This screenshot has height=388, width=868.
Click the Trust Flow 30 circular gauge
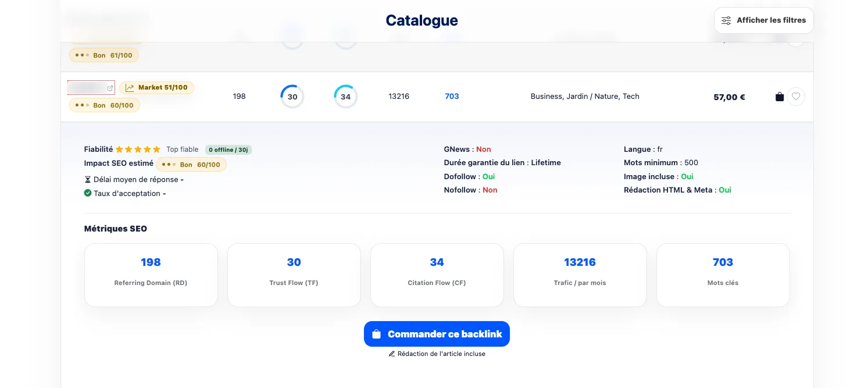292,97
